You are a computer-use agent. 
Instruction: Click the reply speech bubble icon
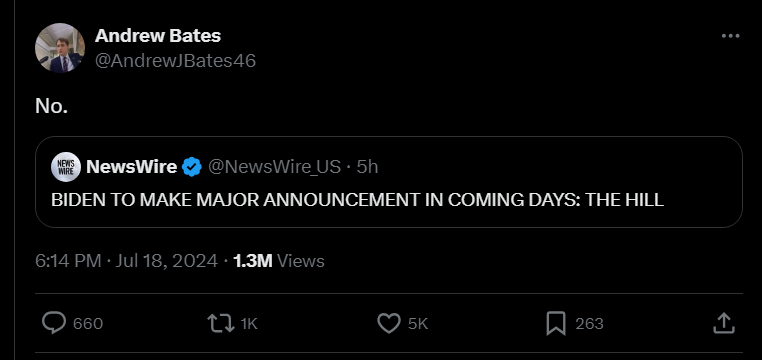click(x=53, y=323)
